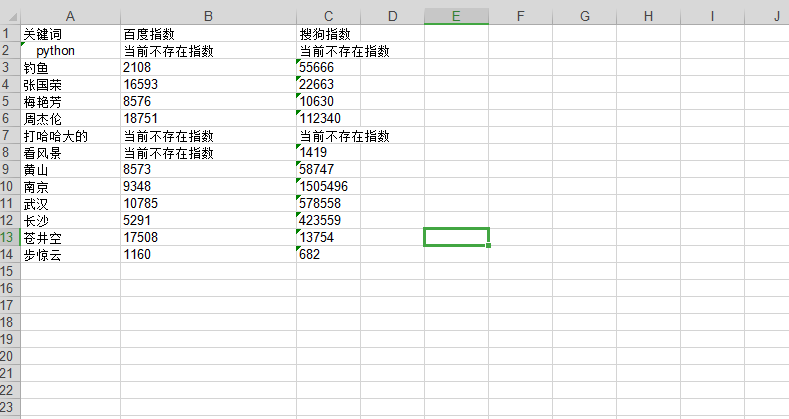Select column E header
This screenshot has height=419, width=789.
click(456, 16)
